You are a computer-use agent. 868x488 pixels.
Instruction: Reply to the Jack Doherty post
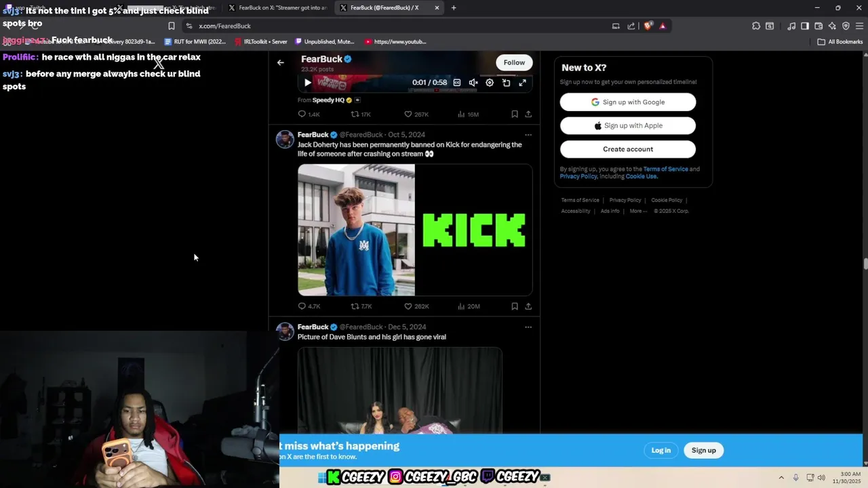[x=309, y=306]
